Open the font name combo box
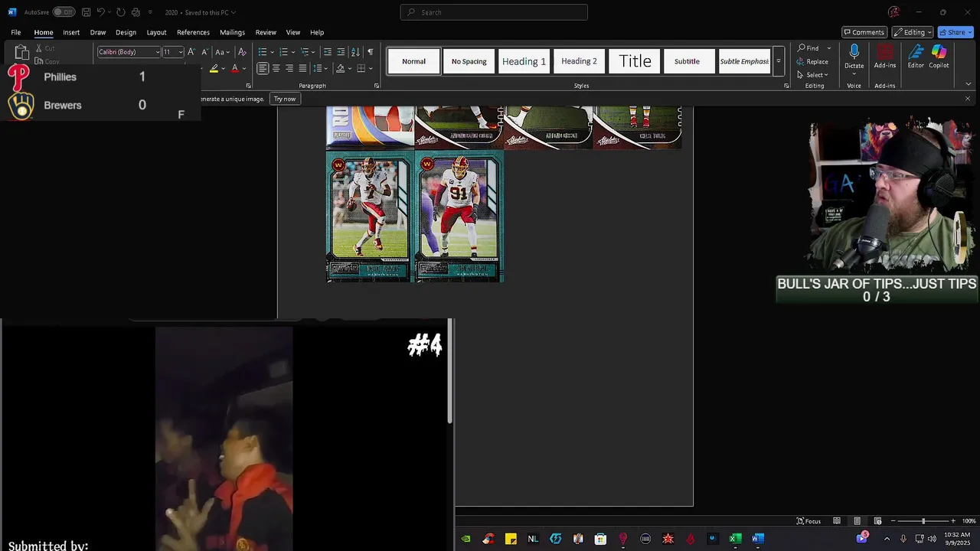Viewport: 980px width, 551px height. (x=129, y=52)
